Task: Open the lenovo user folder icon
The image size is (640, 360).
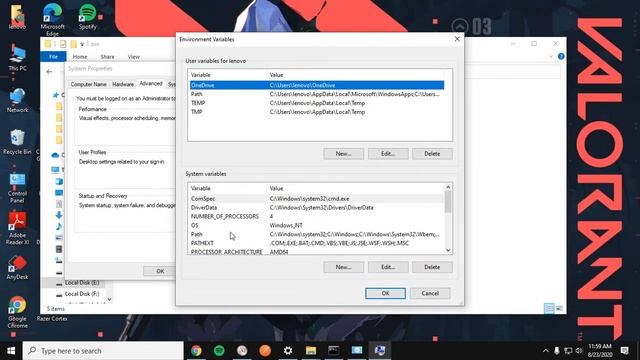Action: click(x=17, y=17)
